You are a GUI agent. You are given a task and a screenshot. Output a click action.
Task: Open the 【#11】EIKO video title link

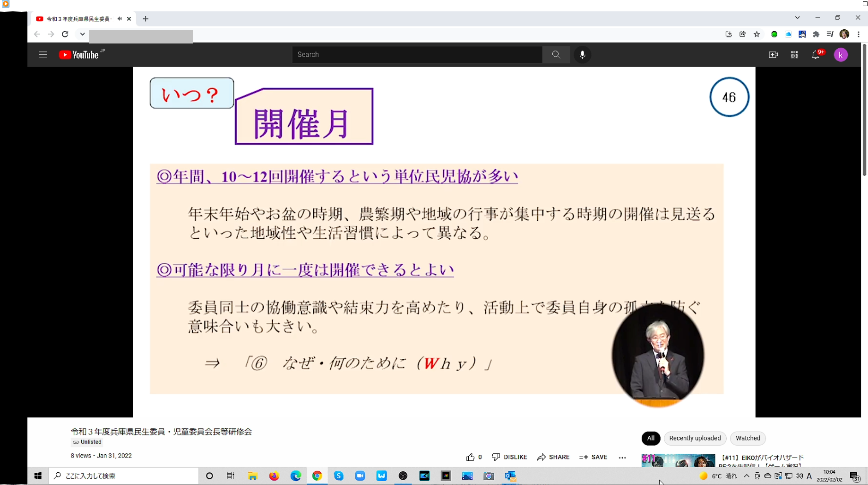pos(761,461)
